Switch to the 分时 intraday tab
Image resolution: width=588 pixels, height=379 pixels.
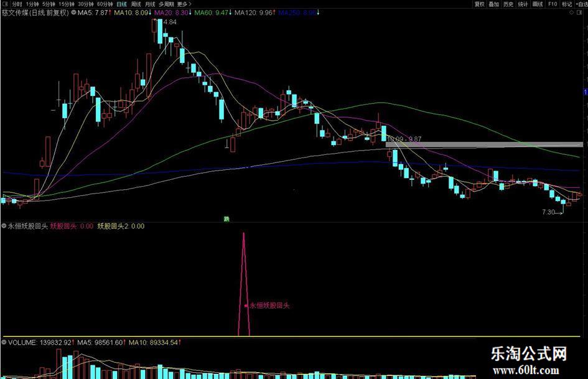click(17, 4)
